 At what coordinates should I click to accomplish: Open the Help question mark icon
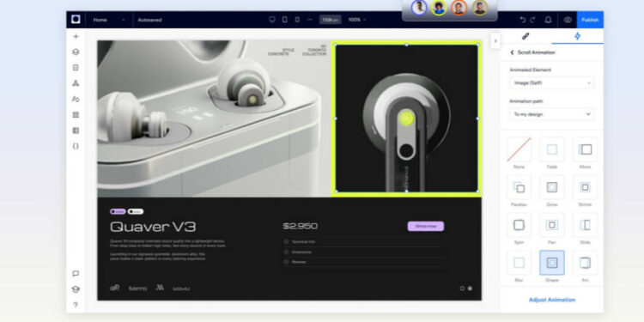(x=76, y=305)
